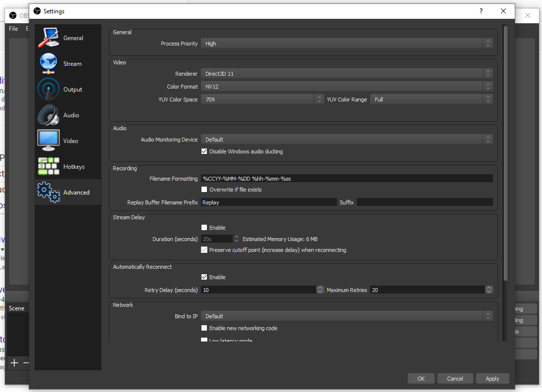This screenshot has width=542, height=392.
Task: Open Audio settings via the speaker icon
Action: (x=49, y=115)
